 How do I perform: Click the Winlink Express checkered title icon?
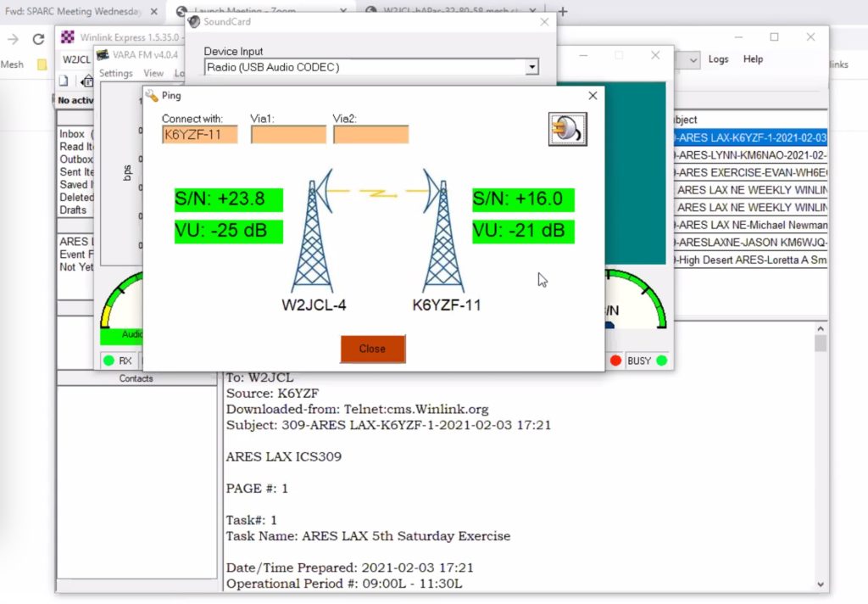tap(68, 37)
